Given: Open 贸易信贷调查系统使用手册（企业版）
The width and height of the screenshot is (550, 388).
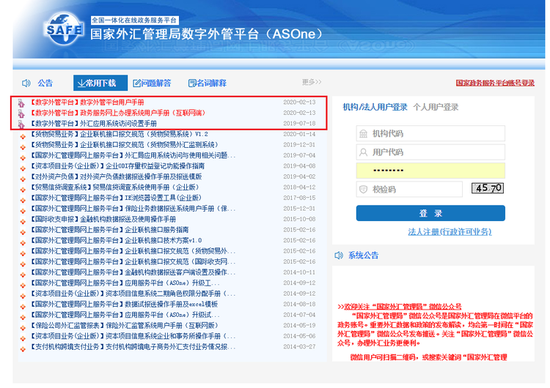Looking at the screenshot, I should point(115,187).
